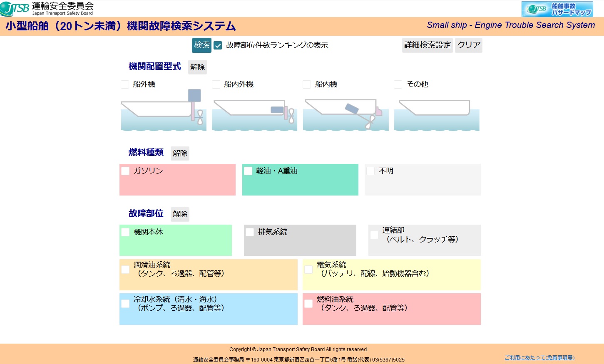Select the その他 boat illustration

pyautogui.click(x=437, y=115)
